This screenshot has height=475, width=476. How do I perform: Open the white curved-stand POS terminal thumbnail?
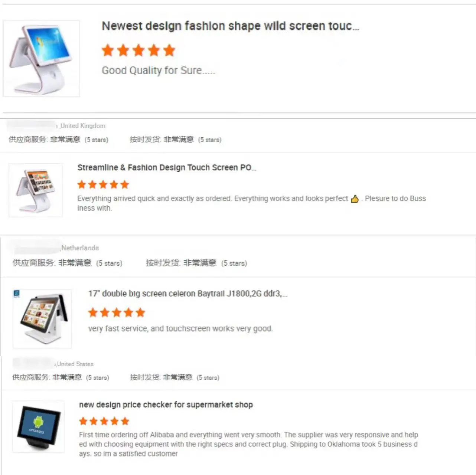[x=41, y=58]
